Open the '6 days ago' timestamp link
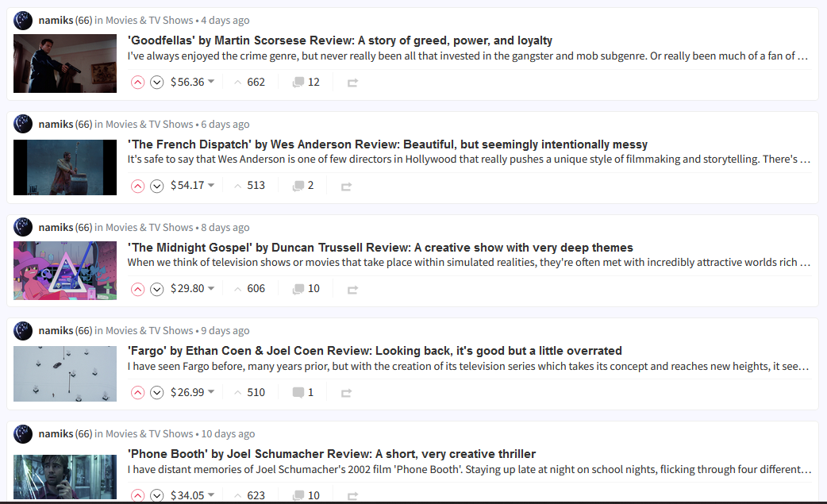 [x=225, y=125]
